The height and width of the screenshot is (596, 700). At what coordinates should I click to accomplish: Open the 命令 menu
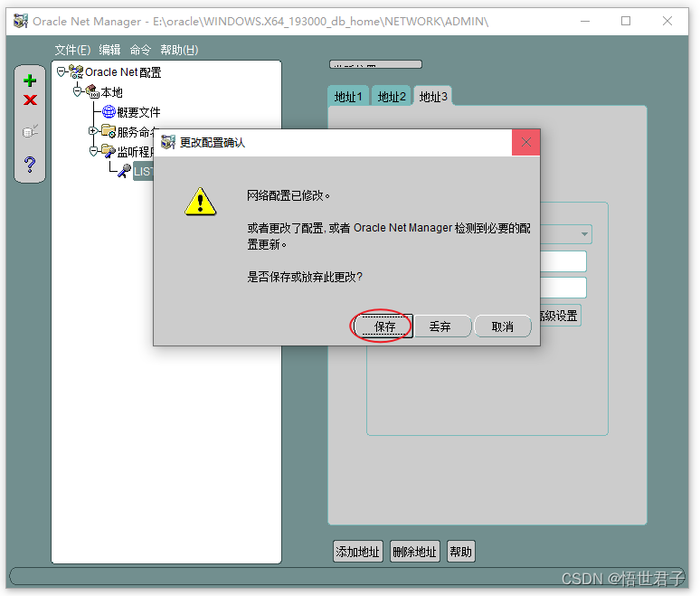tap(140, 50)
